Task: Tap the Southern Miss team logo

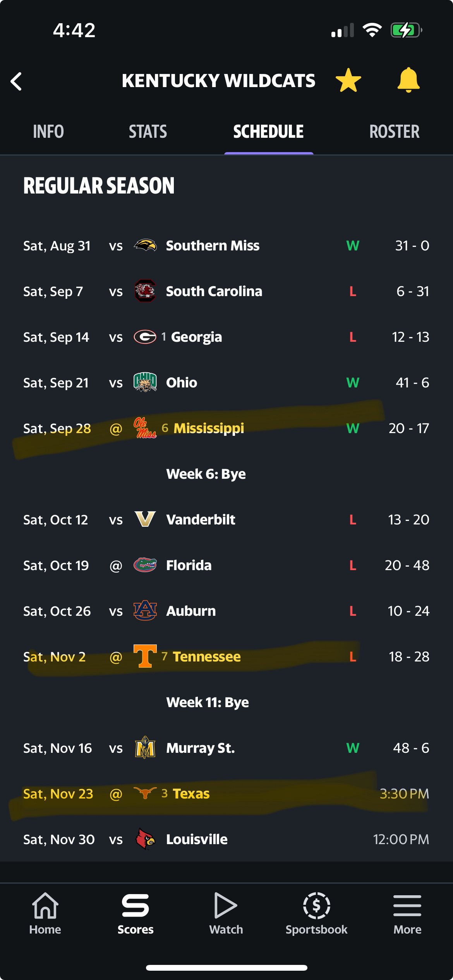Action: [x=145, y=245]
